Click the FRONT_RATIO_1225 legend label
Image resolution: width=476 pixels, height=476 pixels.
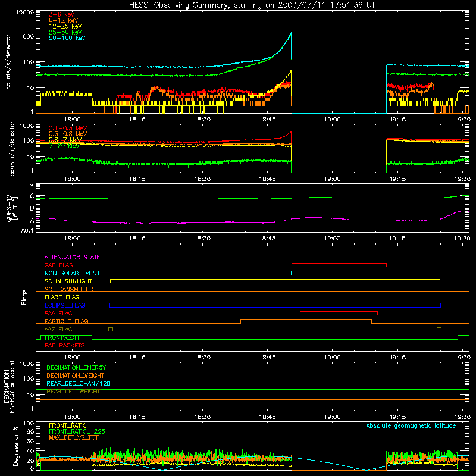click(77, 431)
